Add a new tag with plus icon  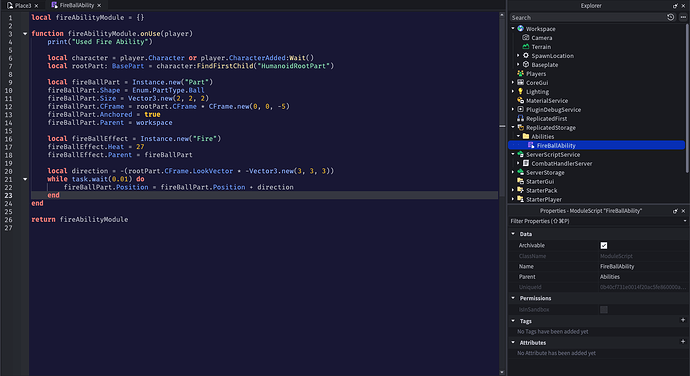tap(683, 320)
